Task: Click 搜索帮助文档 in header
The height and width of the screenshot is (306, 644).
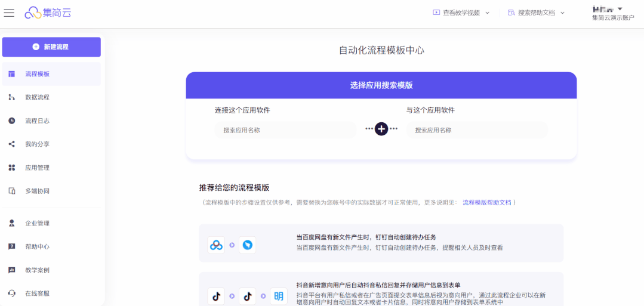Action: [x=537, y=13]
